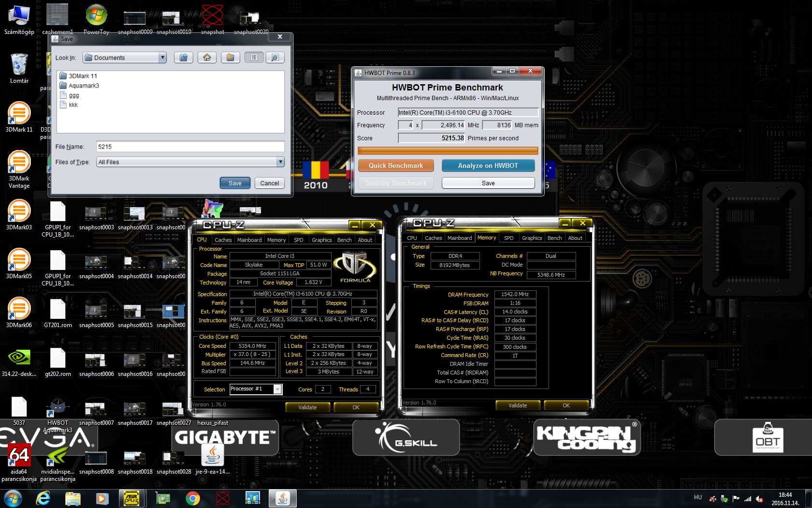812x508 pixels.
Task: Select the 3DMark06 desktop shortcut
Action: click(19, 313)
